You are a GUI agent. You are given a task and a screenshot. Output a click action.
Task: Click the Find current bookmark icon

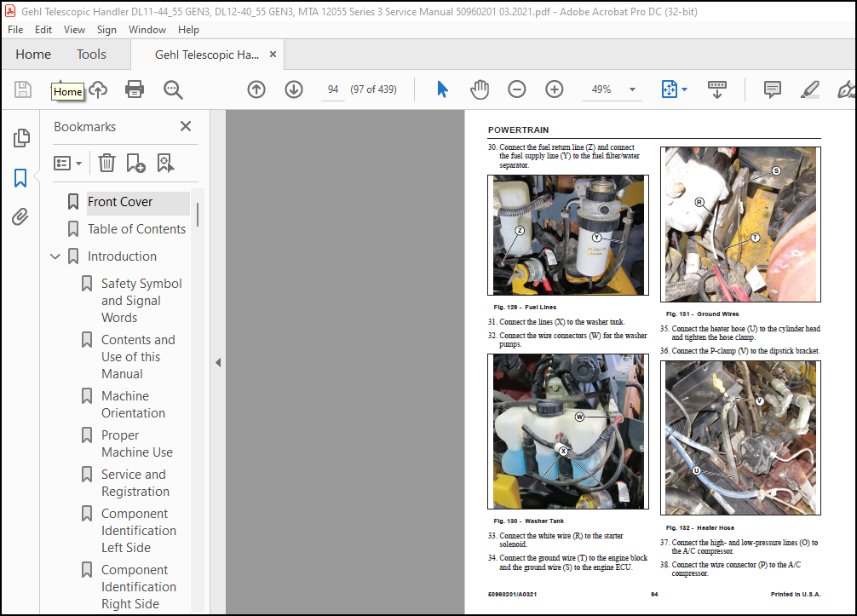pos(165,163)
